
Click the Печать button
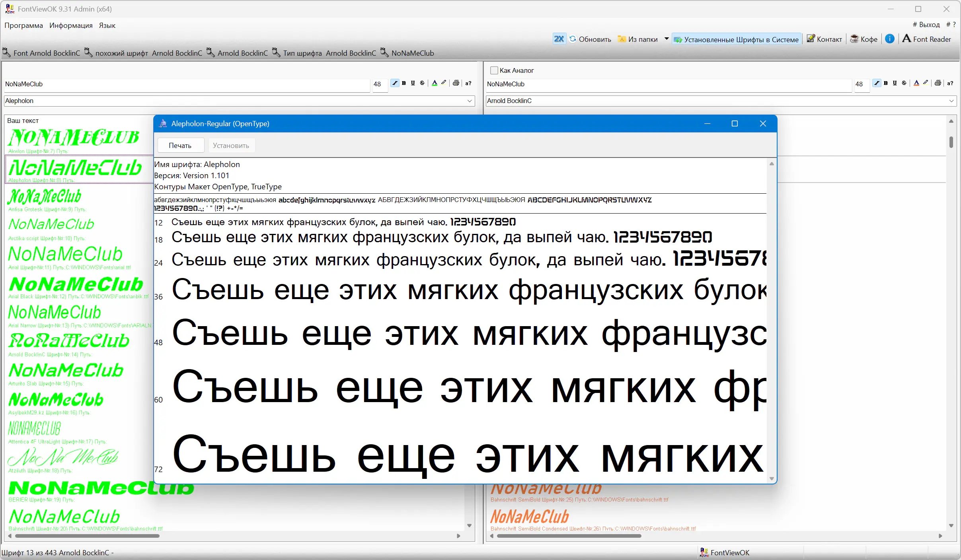(x=180, y=146)
